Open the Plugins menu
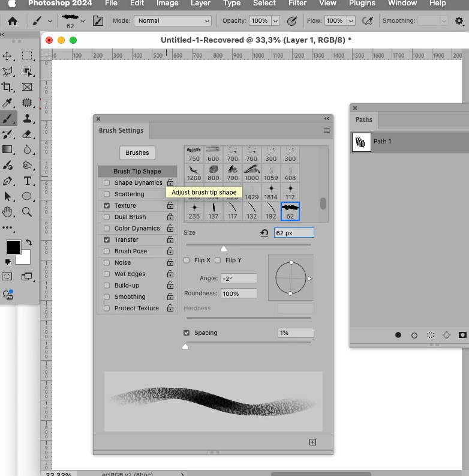Viewport: 469px width, 476px height. click(x=362, y=4)
